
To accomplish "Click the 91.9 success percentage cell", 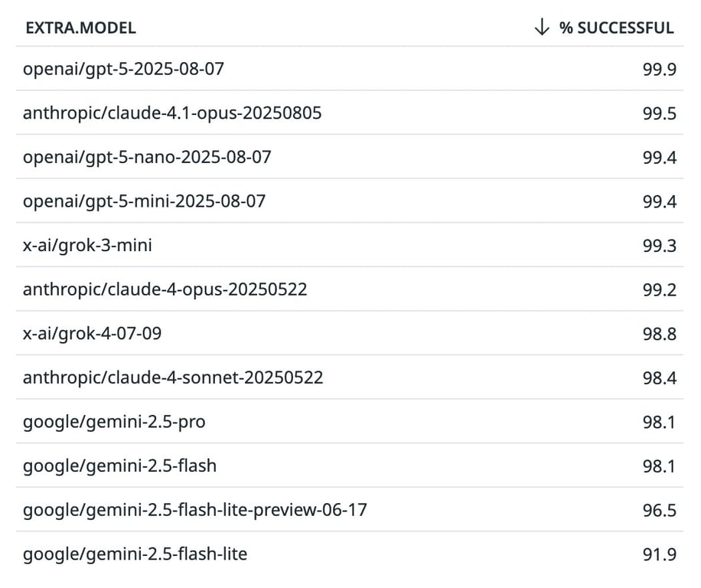I will 659,554.
